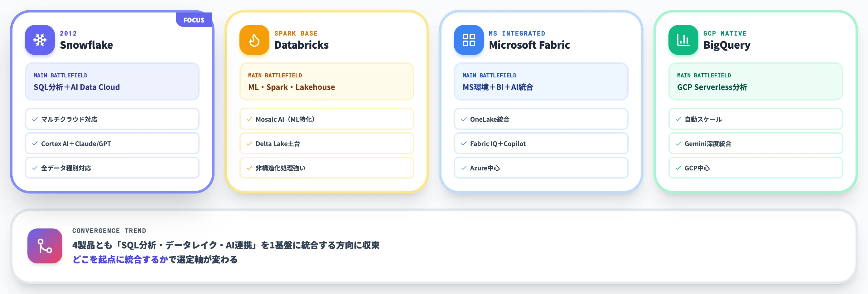Click checkmark beside Delta Lake土台
The width and height of the screenshot is (868, 294).
[249, 144]
